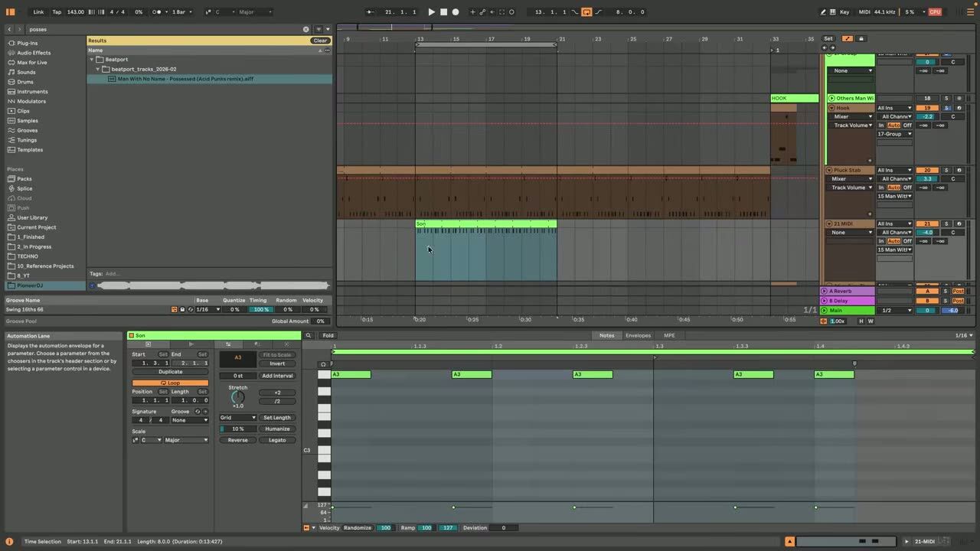
Task: Click the Arrangement Record button
Action: pyautogui.click(x=456, y=12)
